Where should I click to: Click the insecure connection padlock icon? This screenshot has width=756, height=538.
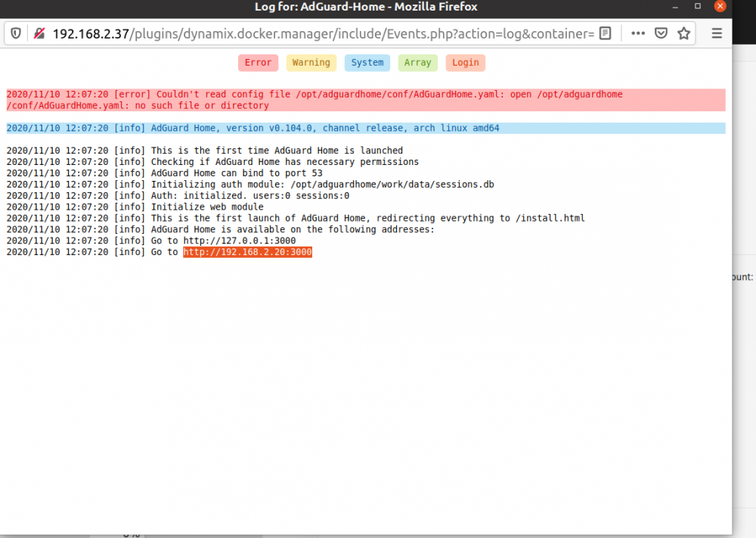(x=39, y=33)
